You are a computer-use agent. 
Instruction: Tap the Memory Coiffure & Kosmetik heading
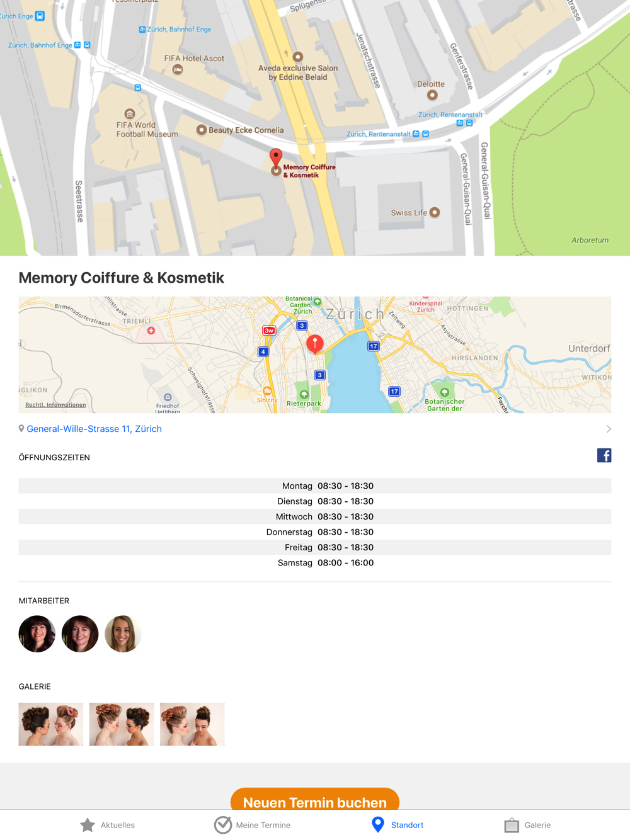tap(122, 278)
